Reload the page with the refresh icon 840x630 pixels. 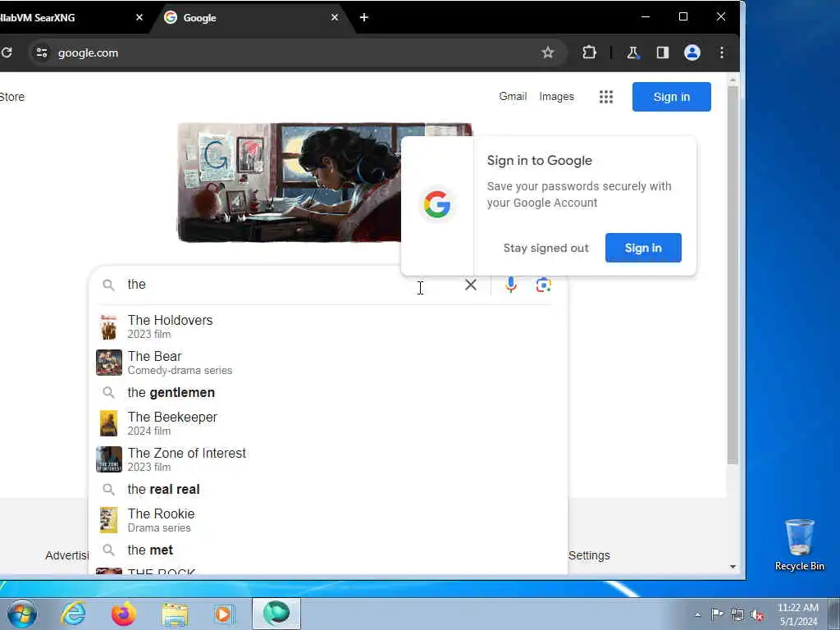(7, 52)
